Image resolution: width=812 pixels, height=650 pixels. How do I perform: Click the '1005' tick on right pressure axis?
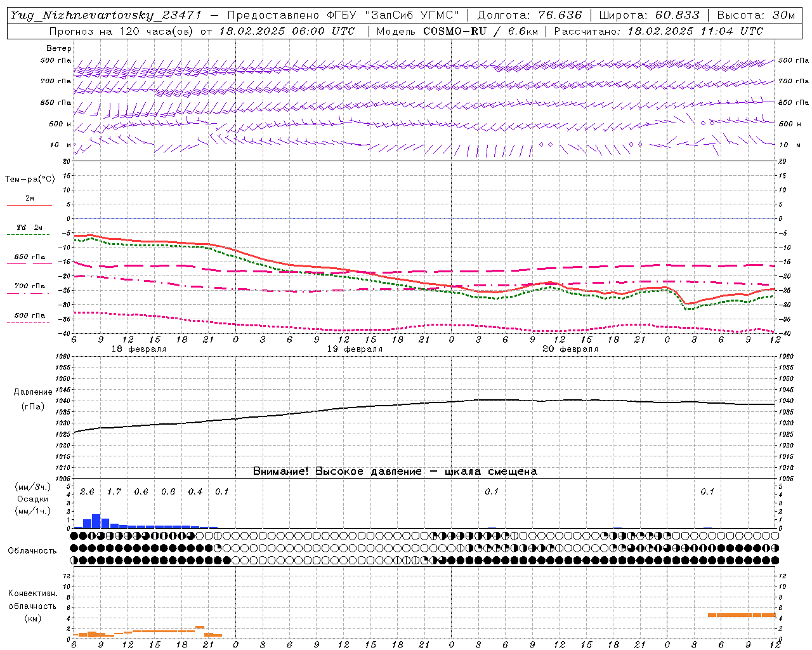click(785, 479)
